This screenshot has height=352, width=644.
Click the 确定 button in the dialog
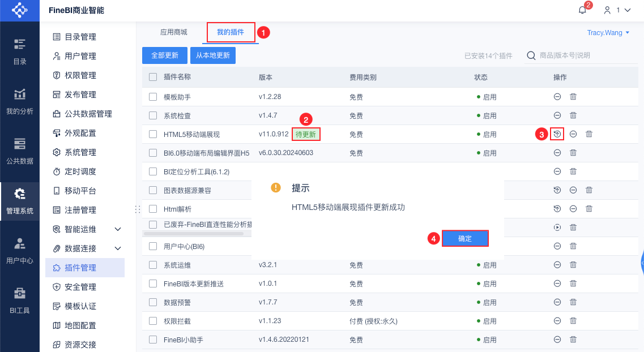coord(465,239)
